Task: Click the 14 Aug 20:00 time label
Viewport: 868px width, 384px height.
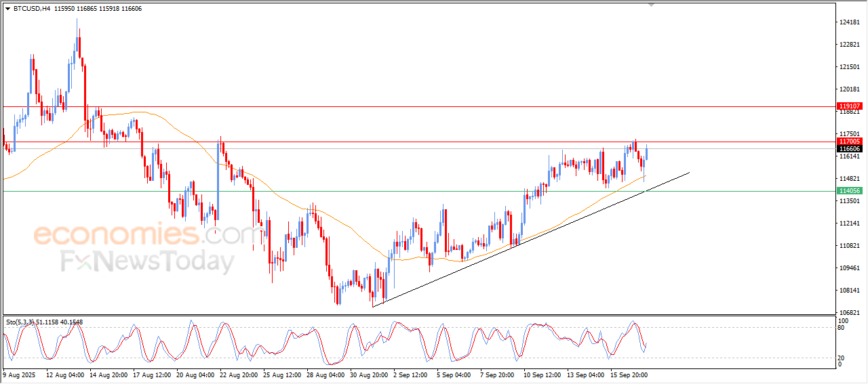Action: tap(108, 374)
